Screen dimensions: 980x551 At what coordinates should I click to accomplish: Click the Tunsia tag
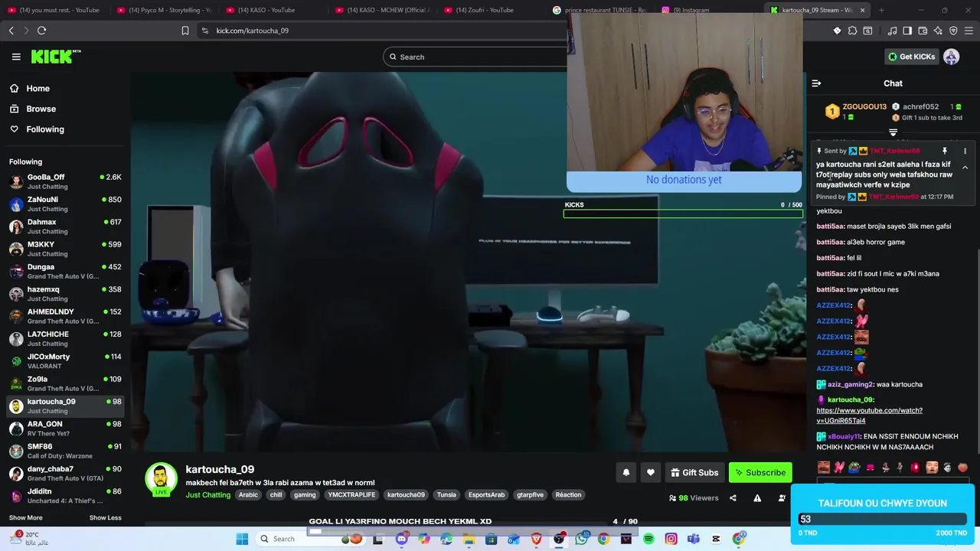point(446,495)
